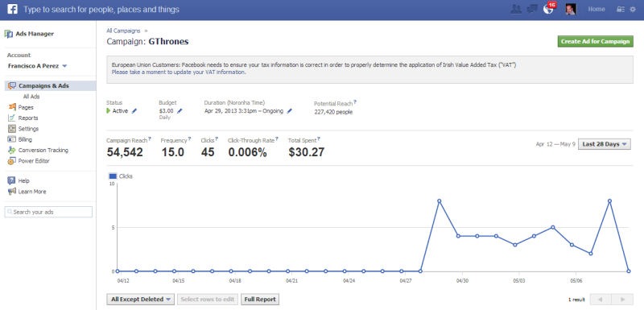
Task: Open the Full Report button
Action: click(x=260, y=300)
